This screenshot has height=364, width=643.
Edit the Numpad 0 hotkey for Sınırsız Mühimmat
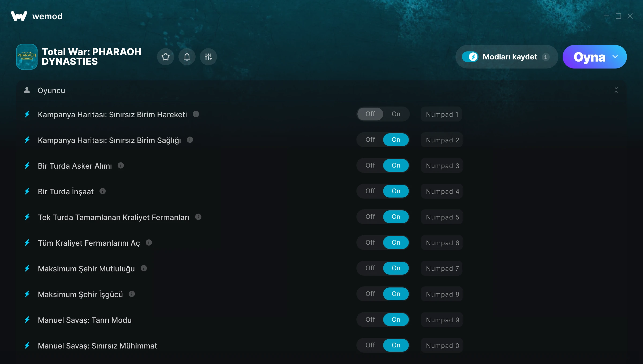(442, 346)
